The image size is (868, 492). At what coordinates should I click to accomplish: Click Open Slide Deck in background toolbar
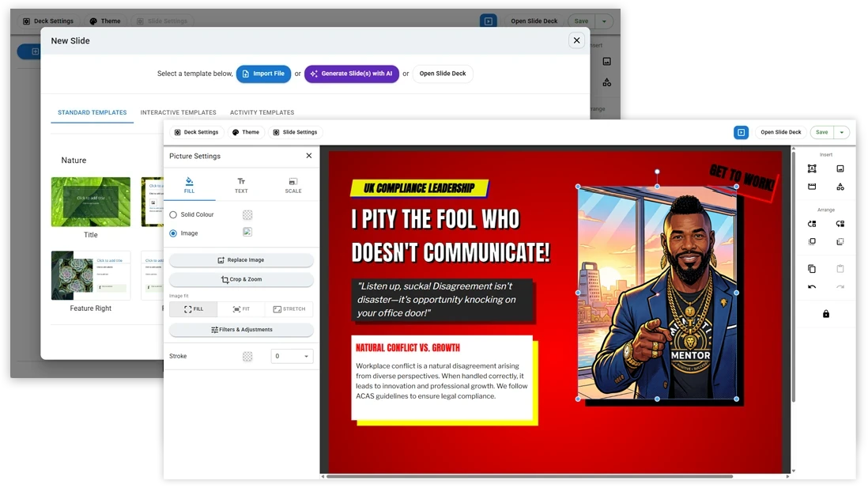(534, 21)
